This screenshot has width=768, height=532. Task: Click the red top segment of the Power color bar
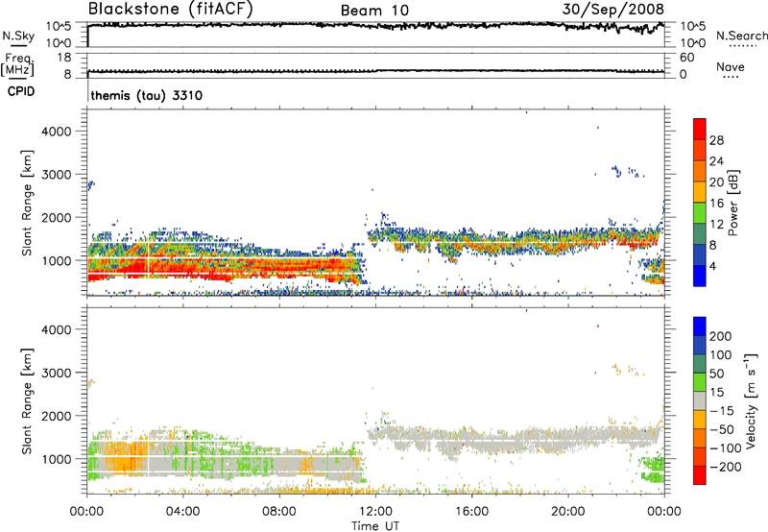point(700,129)
